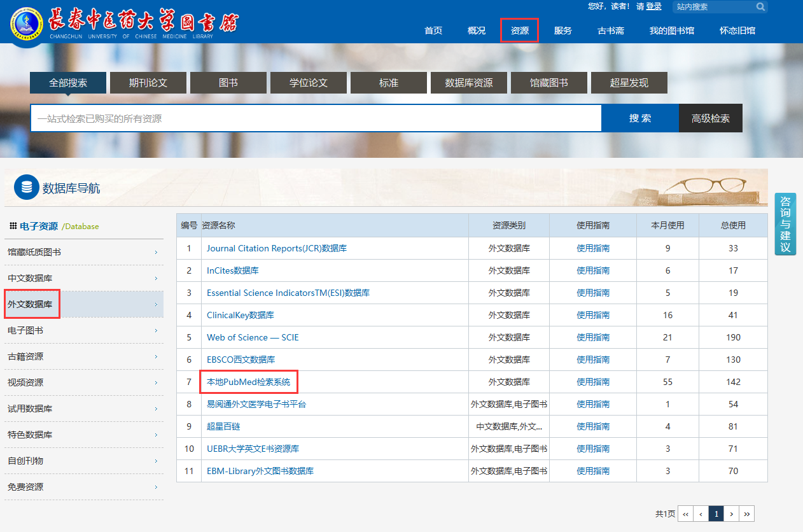Open the 易阅通外文医学电子书平台 link
Viewport: 803px width, 532px height.
[x=256, y=404]
